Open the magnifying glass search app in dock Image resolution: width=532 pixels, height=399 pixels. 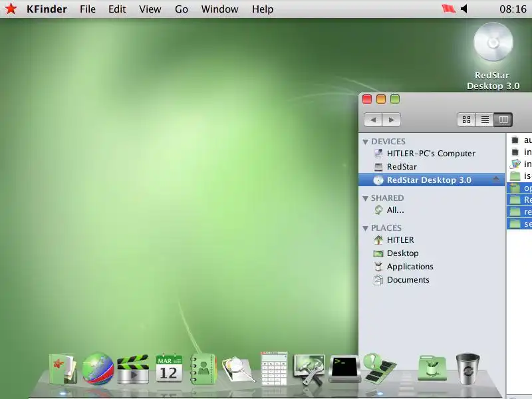tap(239, 370)
